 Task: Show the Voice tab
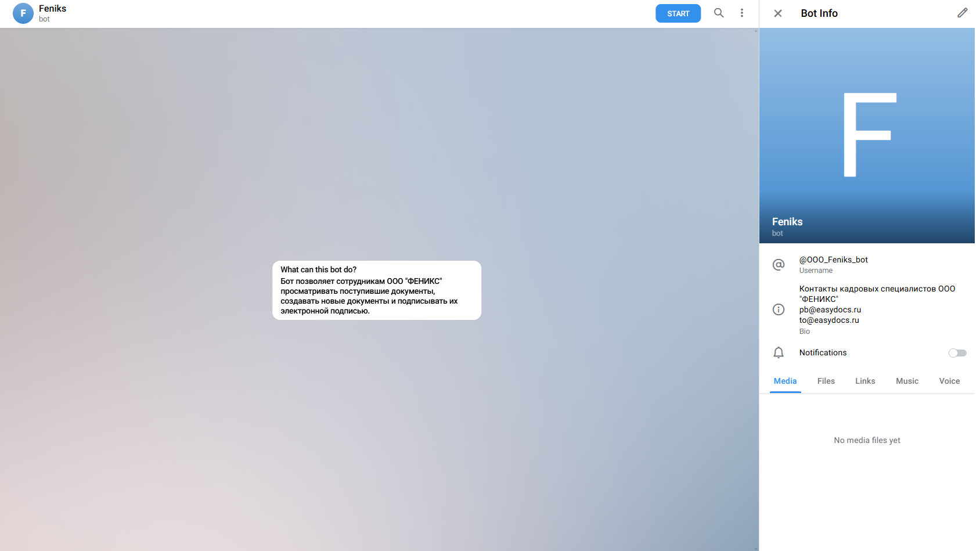pyautogui.click(x=949, y=381)
